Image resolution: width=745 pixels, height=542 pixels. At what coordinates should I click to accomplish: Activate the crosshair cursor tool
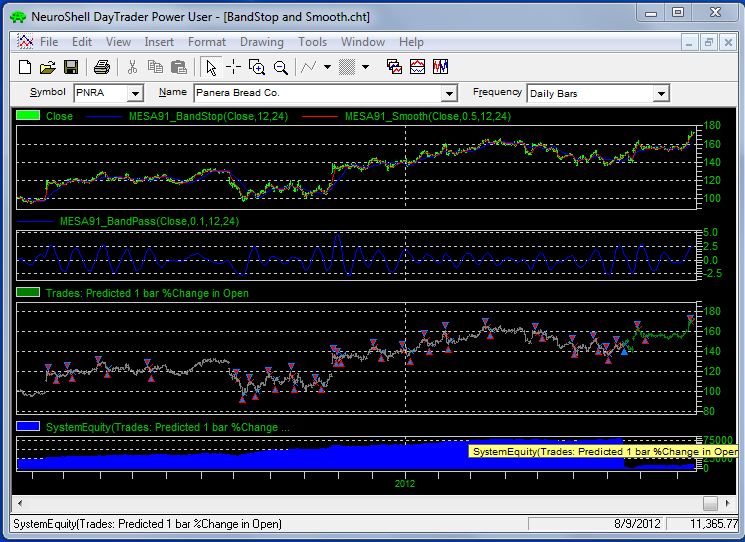click(233, 67)
